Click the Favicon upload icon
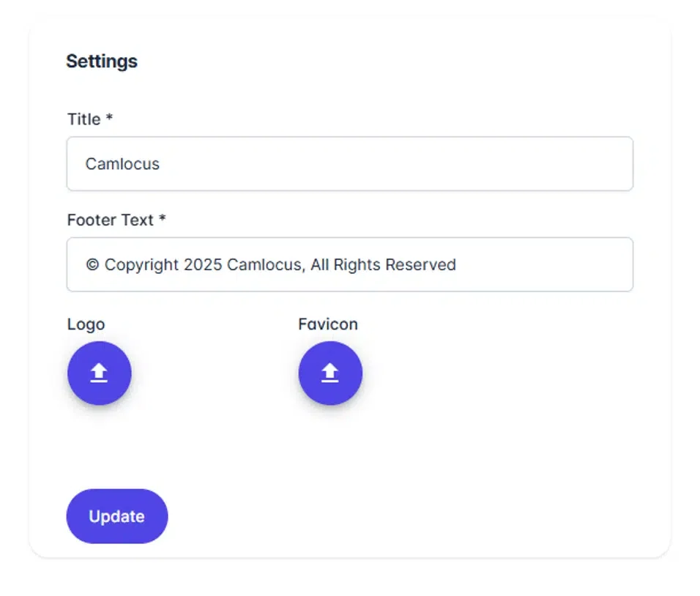The width and height of the screenshot is (700, 596). click(330, 373)
